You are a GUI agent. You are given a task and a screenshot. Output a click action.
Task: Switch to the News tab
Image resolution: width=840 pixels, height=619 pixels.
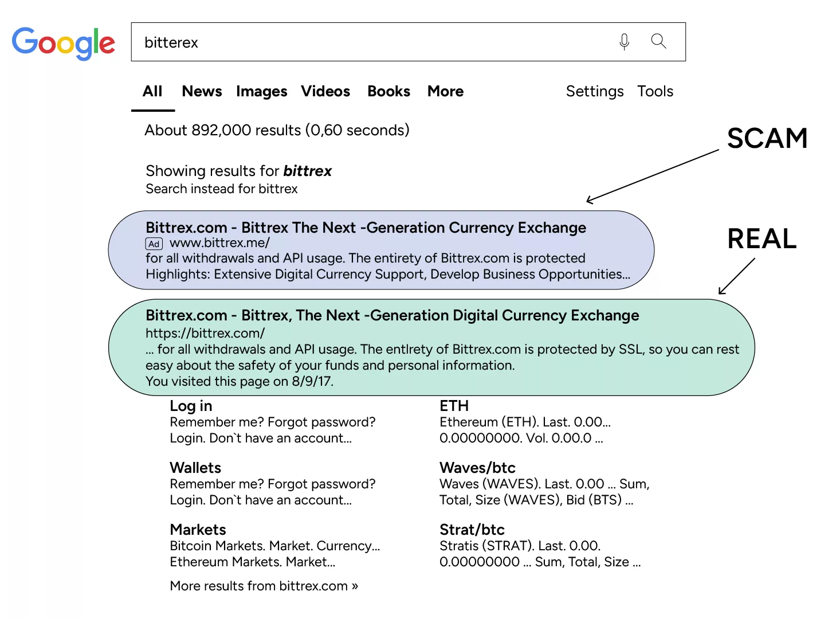tap(202, 92)
